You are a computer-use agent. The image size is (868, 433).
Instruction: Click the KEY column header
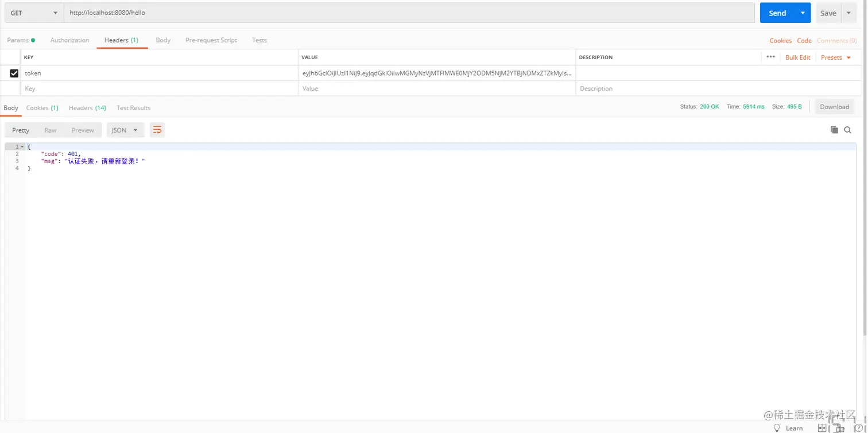point(29,57)
